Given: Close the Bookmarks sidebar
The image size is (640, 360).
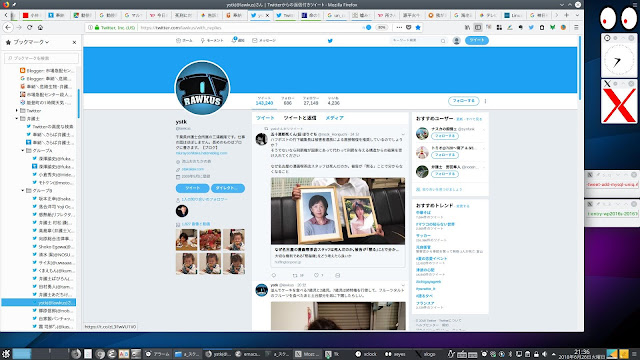Looking at the screenshot, I should 74,42.
